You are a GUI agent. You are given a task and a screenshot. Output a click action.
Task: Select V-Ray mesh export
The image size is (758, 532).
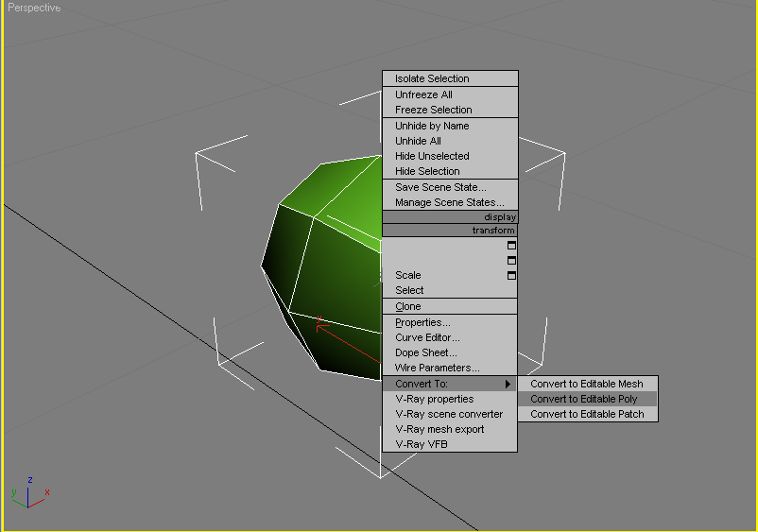(x=450, y=429)
